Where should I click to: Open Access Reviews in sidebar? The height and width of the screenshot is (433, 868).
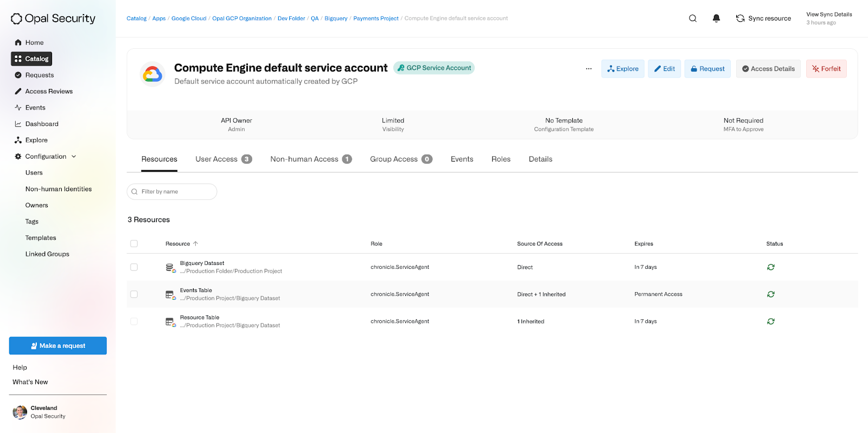[43, 91]
